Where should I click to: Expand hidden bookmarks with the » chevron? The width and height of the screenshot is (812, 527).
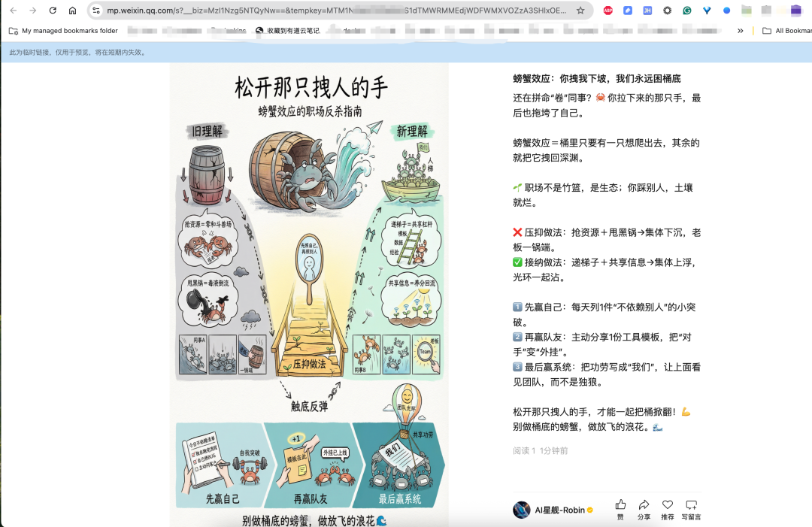(x=740, y=31)
